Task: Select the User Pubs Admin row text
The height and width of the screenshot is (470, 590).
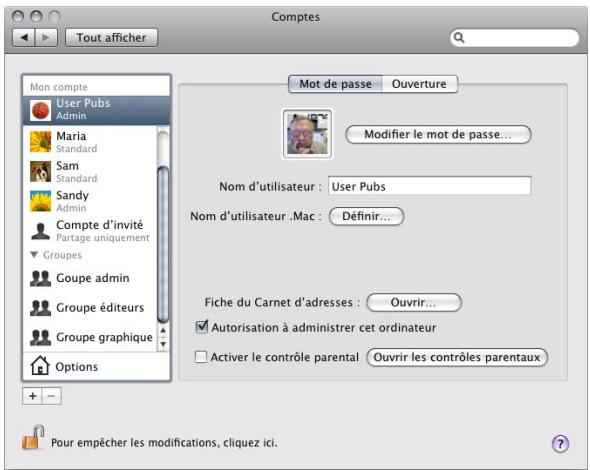Action: click(83, 109)
